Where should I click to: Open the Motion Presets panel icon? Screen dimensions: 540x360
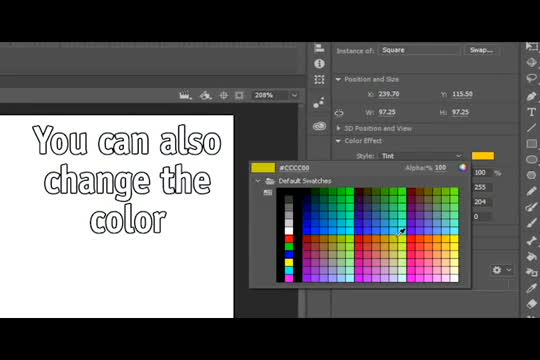(x=319, y=103)
